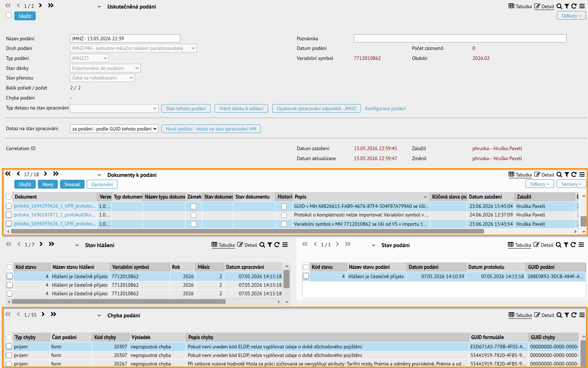Jump to last record in Uskutečněná podání
588x368 pixels.
pyautogui.click(x=51, y=6)
